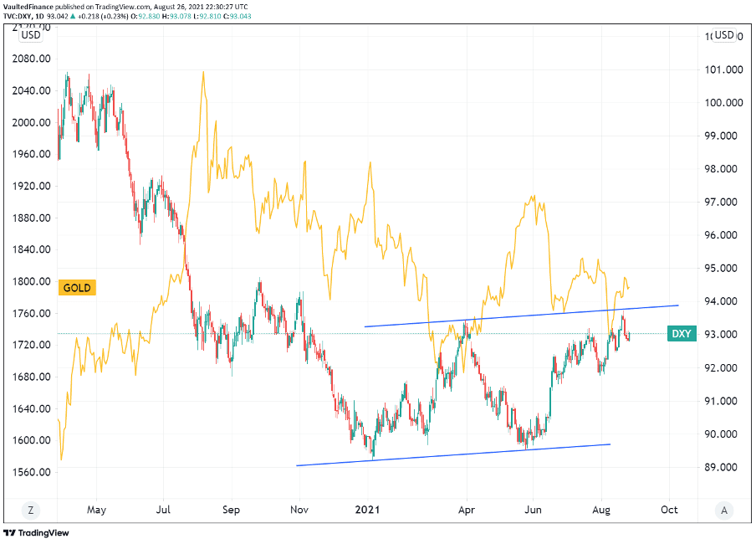
Task: Click the USD unit label on right axis
Action: coord(723,36)
